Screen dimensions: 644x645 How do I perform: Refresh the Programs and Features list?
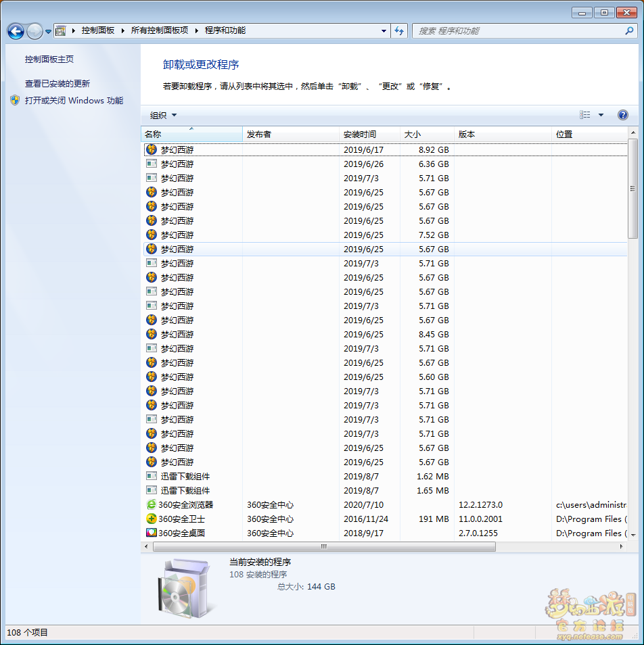pyautogui.click(x=399, y=31)
